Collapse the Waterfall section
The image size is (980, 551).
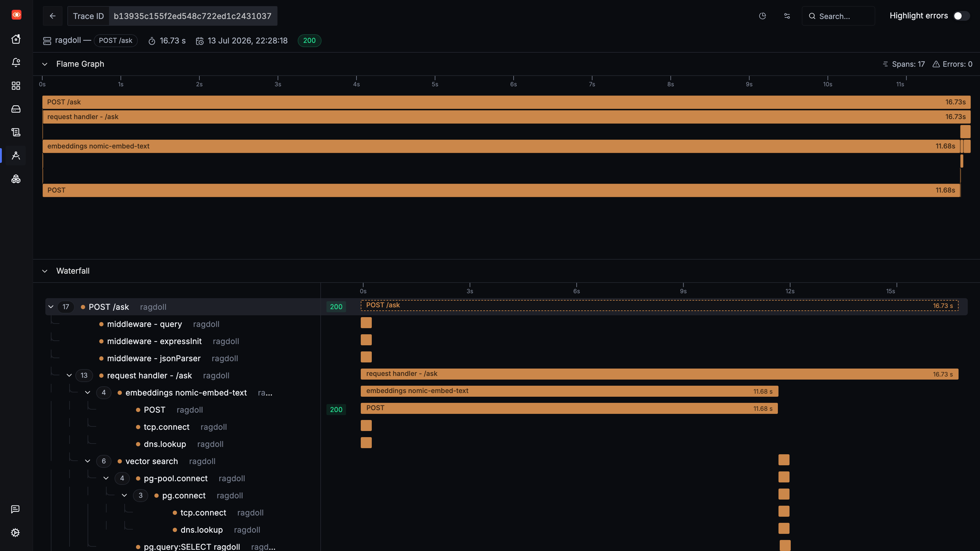click(x=45, y=271)
